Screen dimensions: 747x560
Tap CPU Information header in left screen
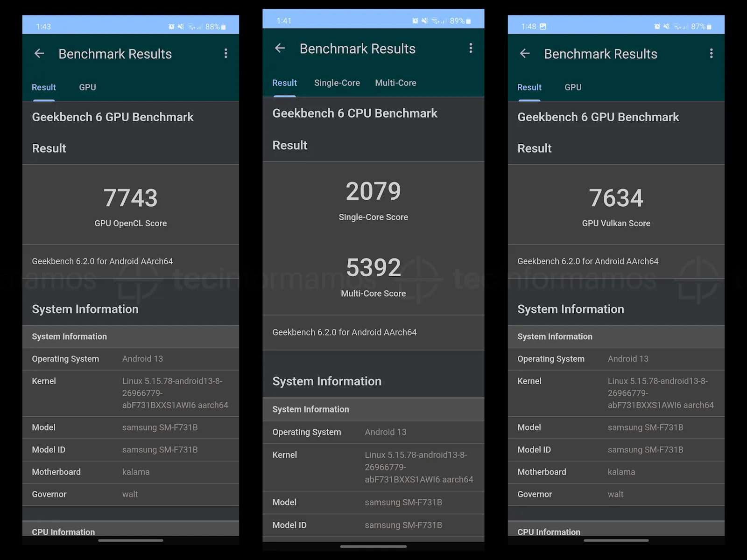click(x=63, y=532)
